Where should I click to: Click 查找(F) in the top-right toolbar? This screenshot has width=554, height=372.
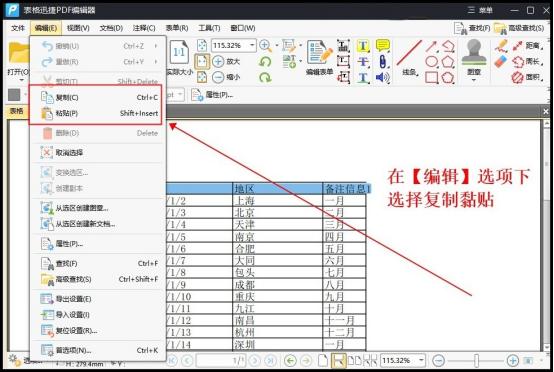[x=472, y=28]
